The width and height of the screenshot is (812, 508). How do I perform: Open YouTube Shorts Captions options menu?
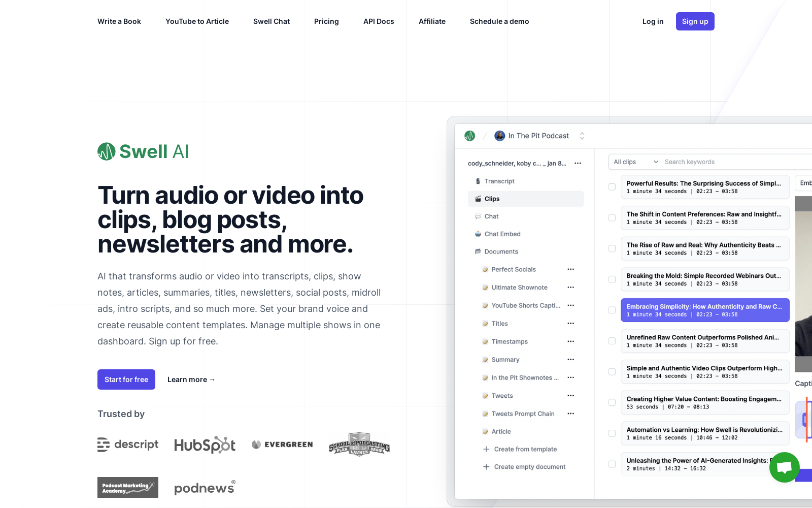pyautogui.click(x=571, y=305)
